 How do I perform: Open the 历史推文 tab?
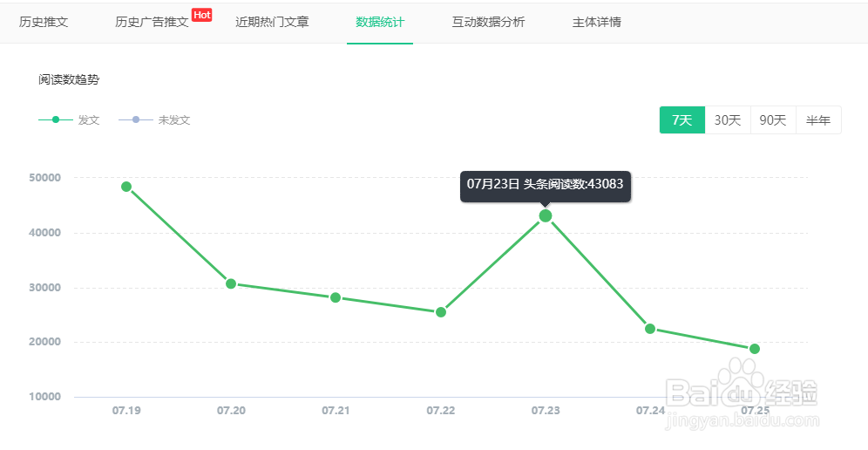44,22
